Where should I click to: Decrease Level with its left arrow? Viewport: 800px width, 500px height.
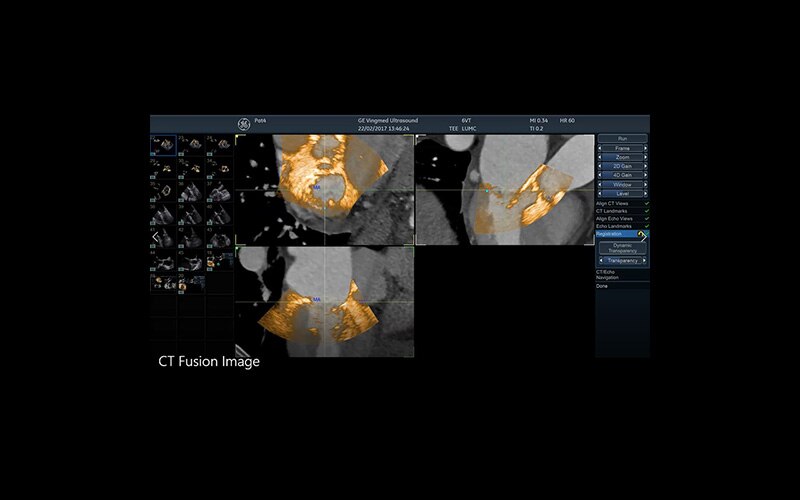[600, 193]
